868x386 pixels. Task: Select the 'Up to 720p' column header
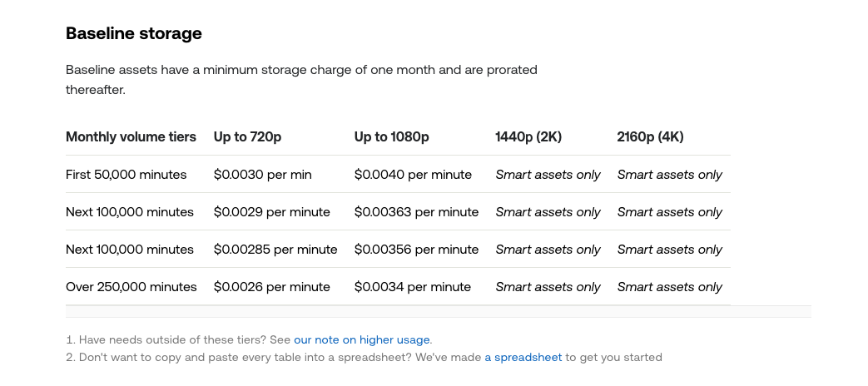[x=247, y=136]
